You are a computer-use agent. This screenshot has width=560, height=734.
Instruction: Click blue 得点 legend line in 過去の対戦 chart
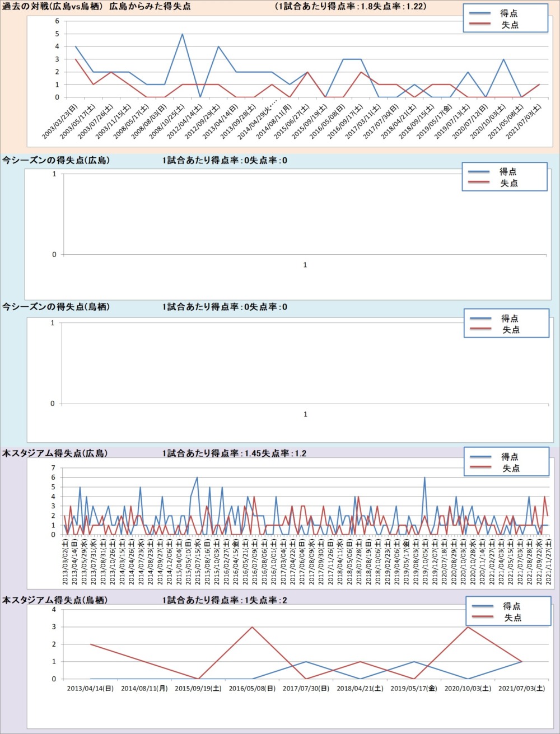tap(480, 13)
